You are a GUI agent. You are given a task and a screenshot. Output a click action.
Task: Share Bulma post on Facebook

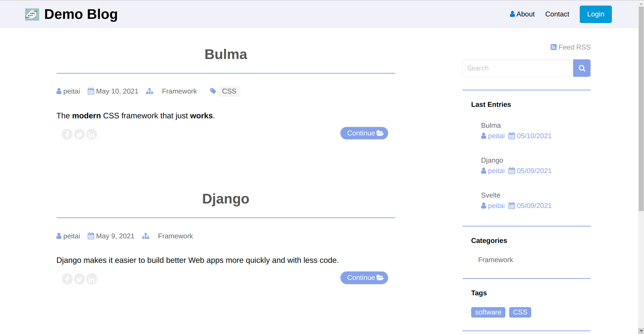click(67, 134)
